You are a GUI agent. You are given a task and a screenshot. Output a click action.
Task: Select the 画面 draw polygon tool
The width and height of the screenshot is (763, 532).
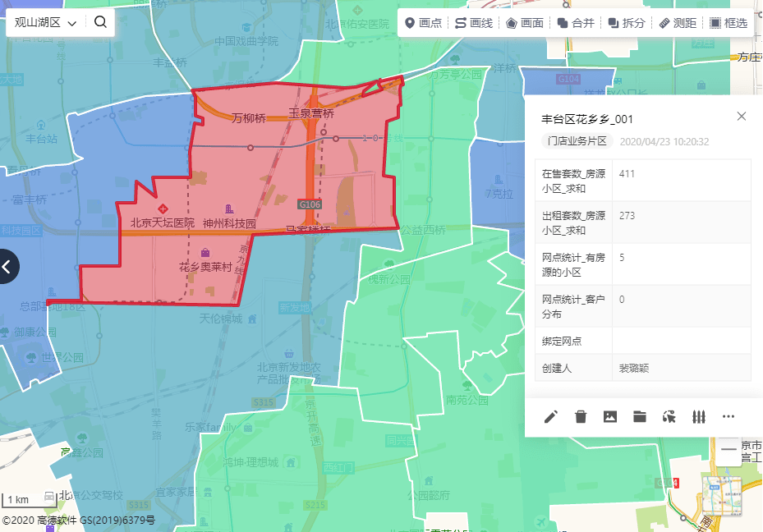pyautogui.click(x=525, y=23)
